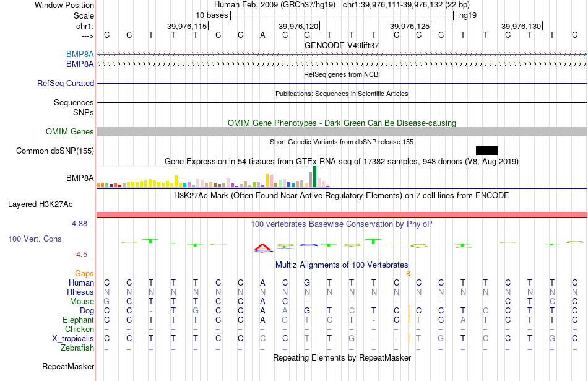588x381 pixels.
Task: Select the Layered H3K27Ac track label
Action: coord(40,204)
